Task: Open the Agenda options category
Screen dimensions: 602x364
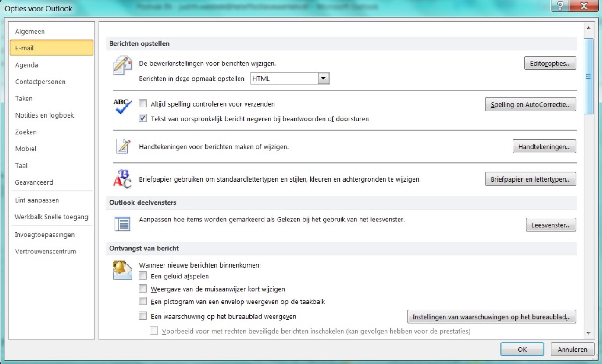Action: [x=52, y=65]
